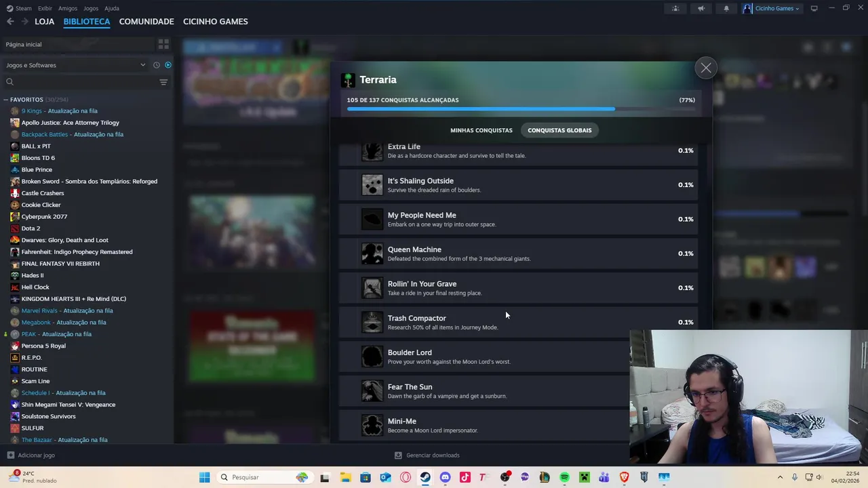Open the Jogos menu

coord(91,8)
